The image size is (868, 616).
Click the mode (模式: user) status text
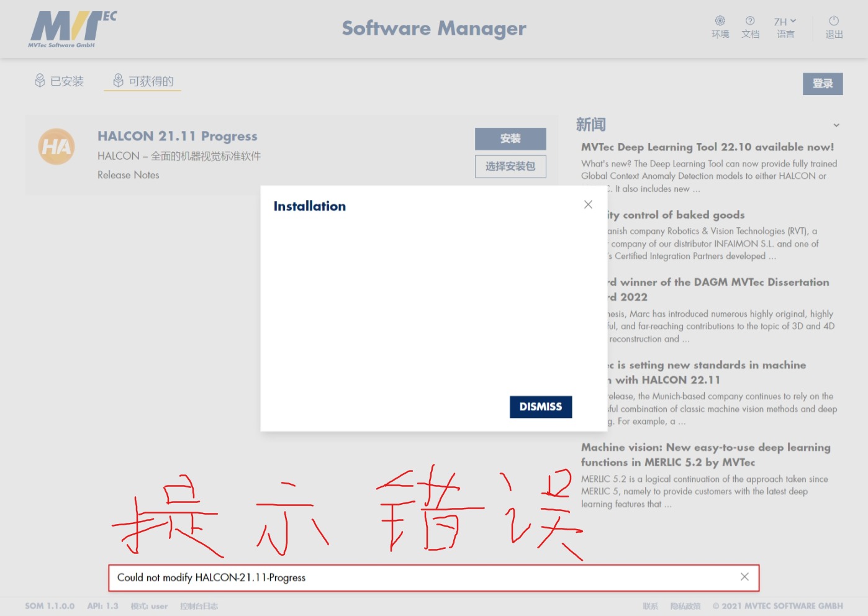(149, 606)
